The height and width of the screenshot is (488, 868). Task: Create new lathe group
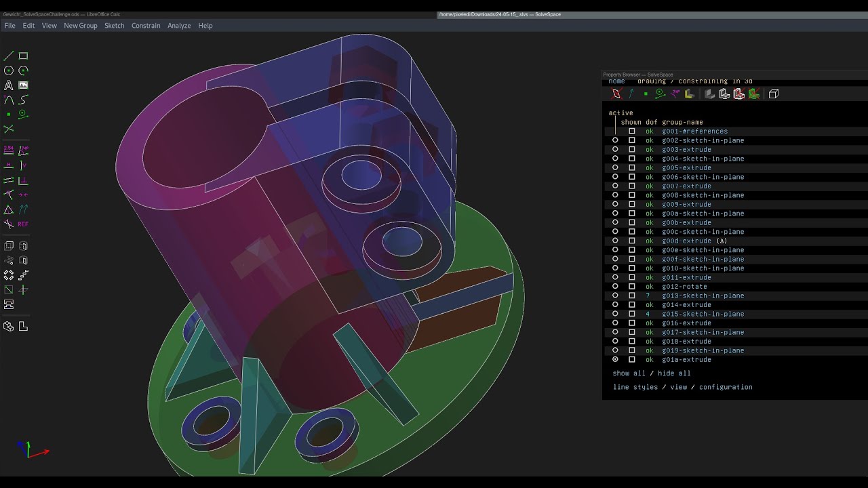[23, 246]
